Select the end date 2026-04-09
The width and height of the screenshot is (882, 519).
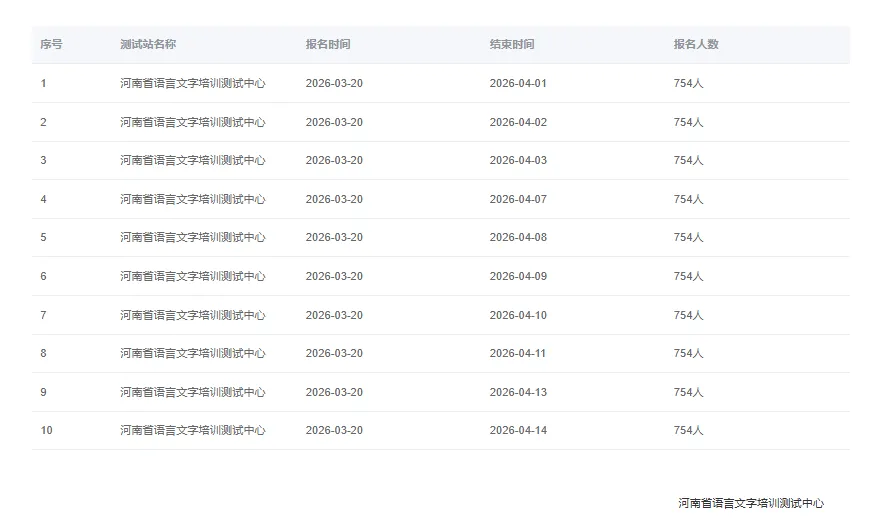coord(518,276)
